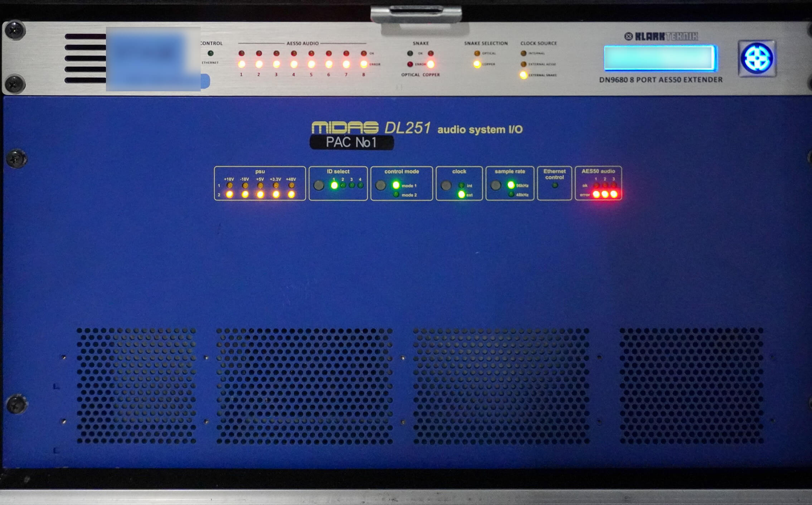Screen dimensions: 812x505
Task: Tap the 48kHz sample rate indicator
Action: tap(511, 194)
